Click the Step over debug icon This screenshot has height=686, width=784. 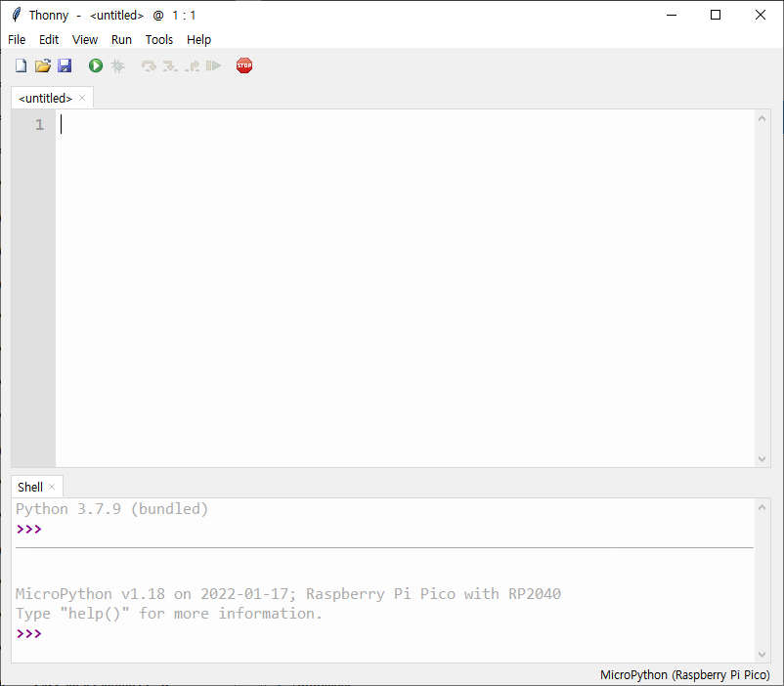[x=149, y=66]
